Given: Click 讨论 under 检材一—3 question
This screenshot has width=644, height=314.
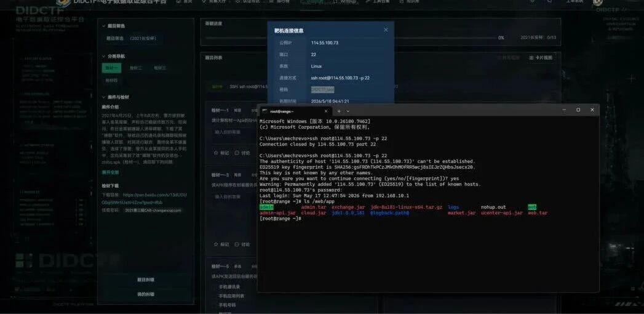Looking at the screenshot, I should (242, 244).
